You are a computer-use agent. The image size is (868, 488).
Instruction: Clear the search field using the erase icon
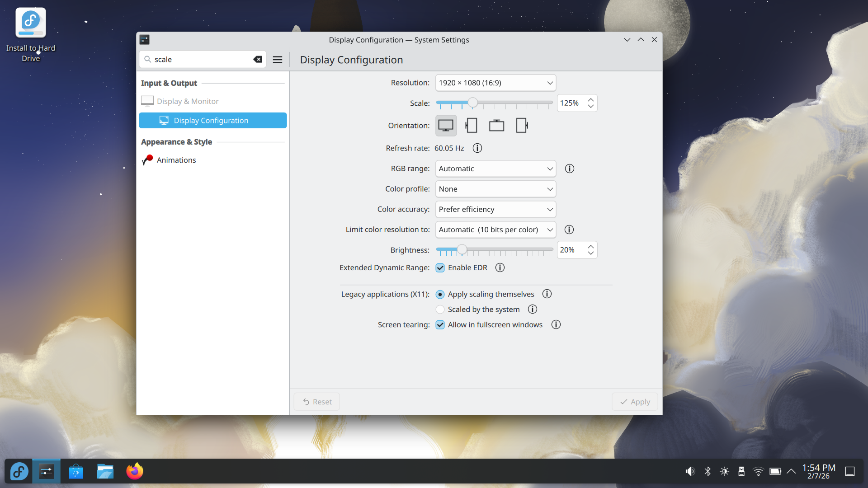tap(258, 59)
